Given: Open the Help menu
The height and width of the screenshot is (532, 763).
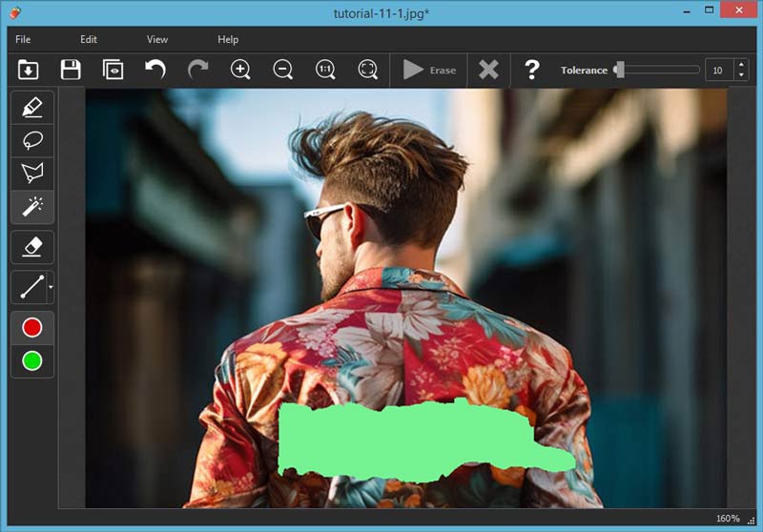Looking at the screenshot, I should coord(228,39).
